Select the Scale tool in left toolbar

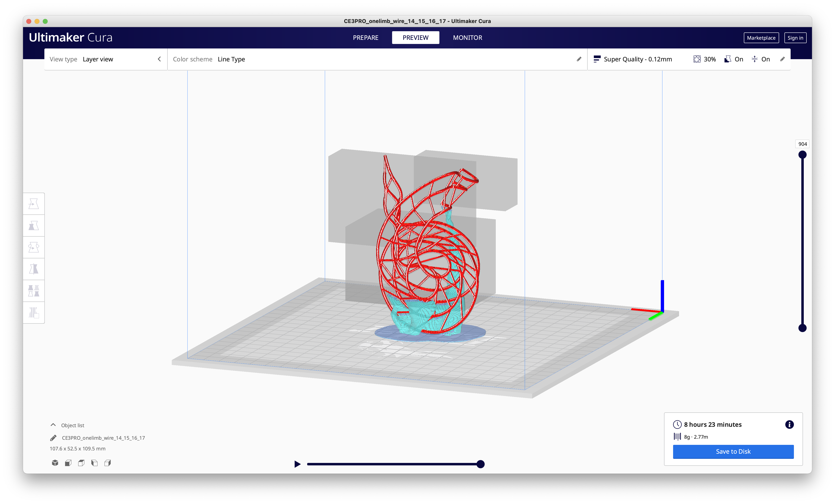coord(33,226)
